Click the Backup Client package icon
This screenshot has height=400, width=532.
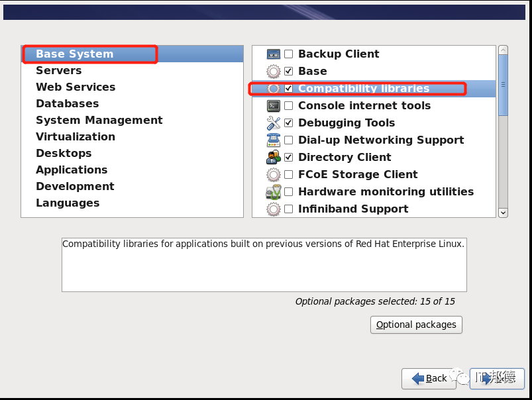tap(274, 54)
